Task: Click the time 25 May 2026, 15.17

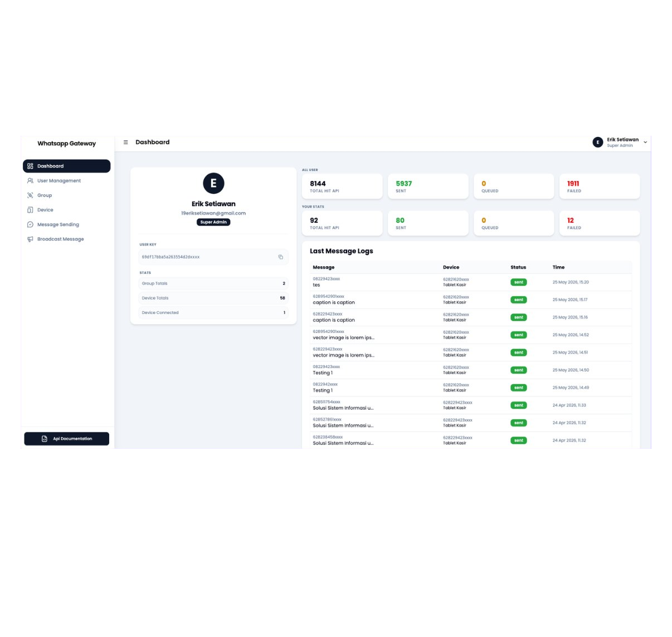Action: pos(570,300)
